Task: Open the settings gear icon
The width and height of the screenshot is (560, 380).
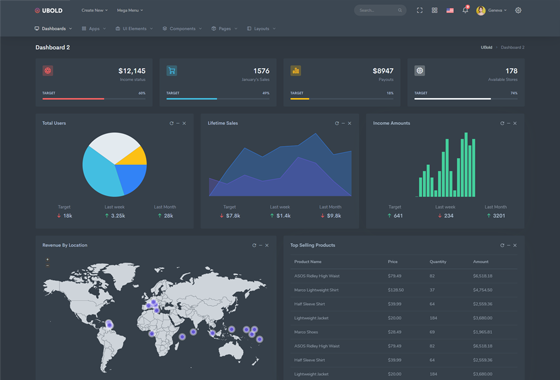Action: point(518,10)
